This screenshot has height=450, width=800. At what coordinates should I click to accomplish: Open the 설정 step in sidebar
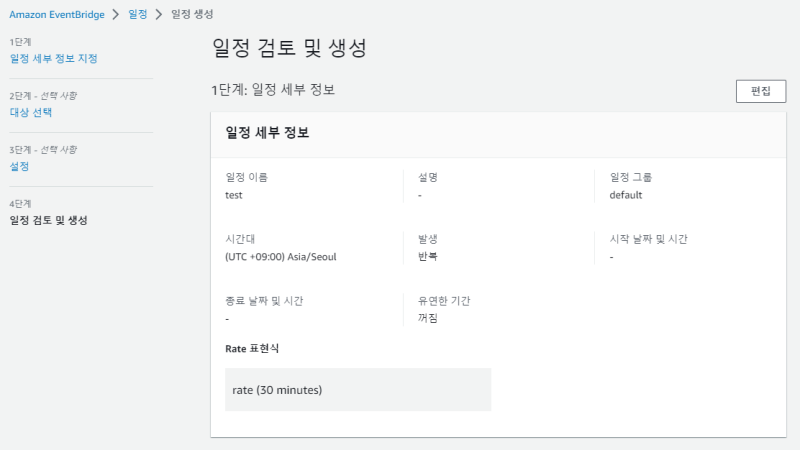19,166
